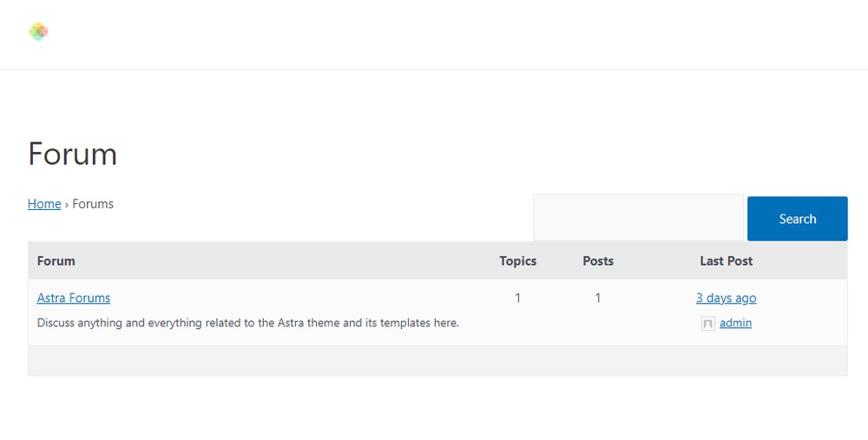Focus the forum search input field
The width and height of the screenshot is (868, 440).
coord(638,218)
